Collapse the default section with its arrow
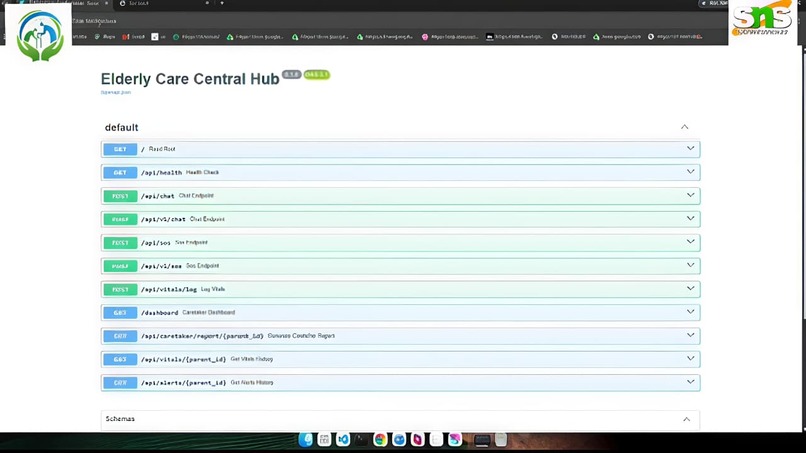The image size is (806, 453). click(x=685, y=127)
